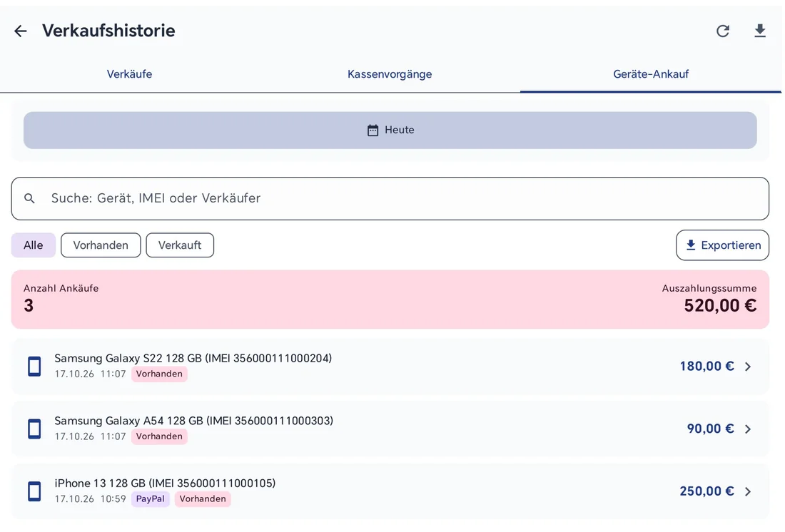Open Samsung Galaxy A54 128 GB entry
The height and width of the screenshot is (532, 785).
click(390, 429)
